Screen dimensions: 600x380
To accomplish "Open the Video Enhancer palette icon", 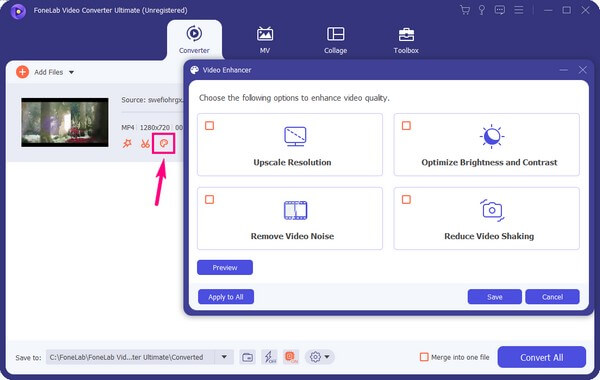I will pos(164,144).
